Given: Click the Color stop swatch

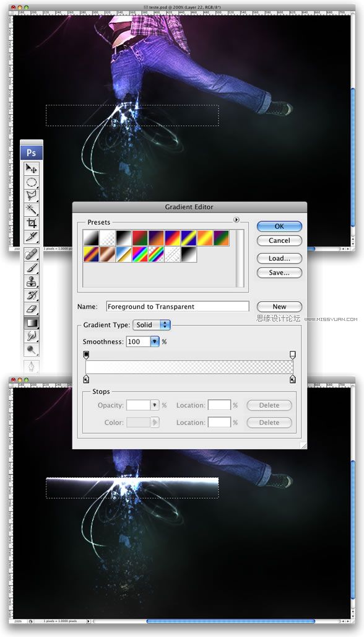Looking at the screenshot, I should click(x=139, y=423).
